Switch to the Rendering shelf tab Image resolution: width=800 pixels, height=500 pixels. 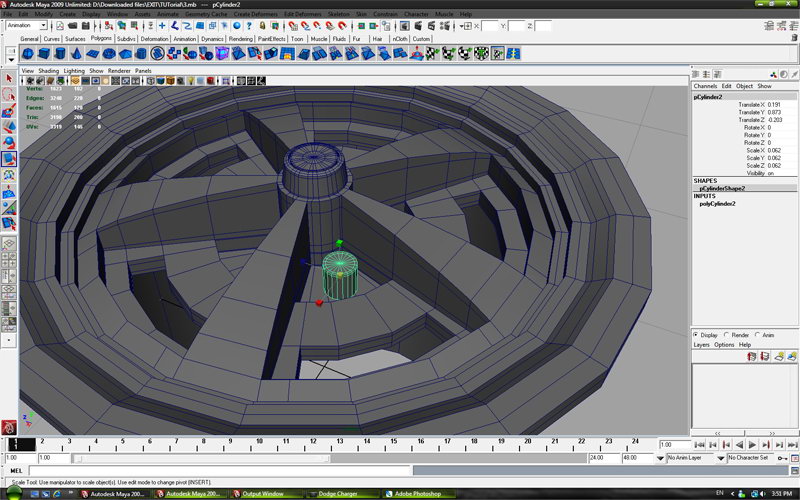point(242,39)
